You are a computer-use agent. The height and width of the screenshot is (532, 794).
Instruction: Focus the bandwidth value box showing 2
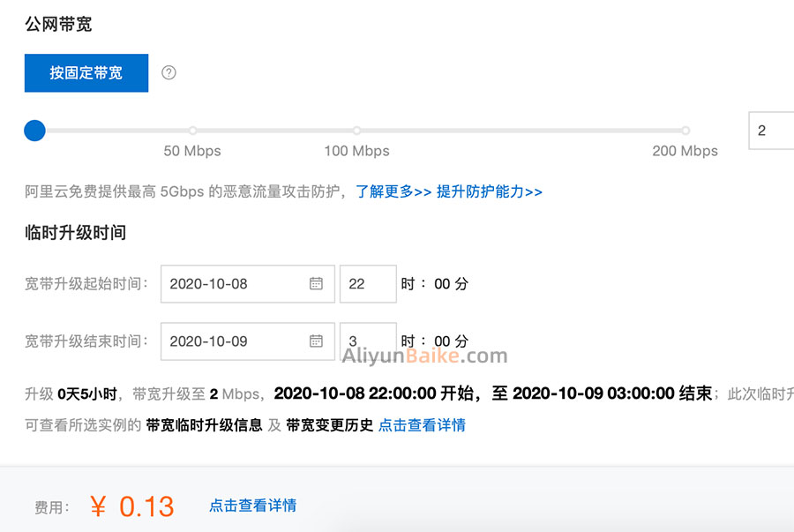[771, 131]
